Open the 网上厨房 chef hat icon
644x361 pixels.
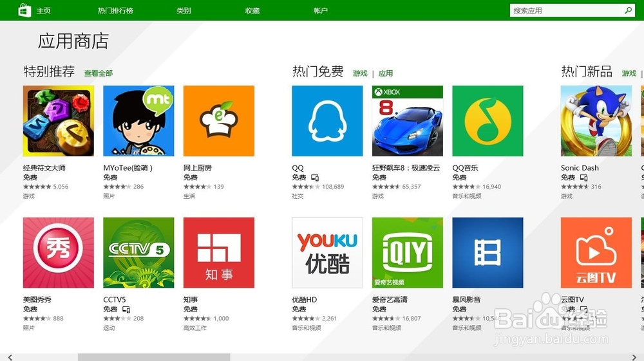(x=218, y=121)
